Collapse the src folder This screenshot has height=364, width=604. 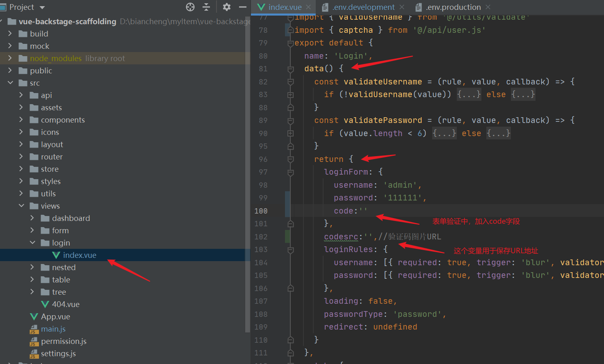(10, 83)
